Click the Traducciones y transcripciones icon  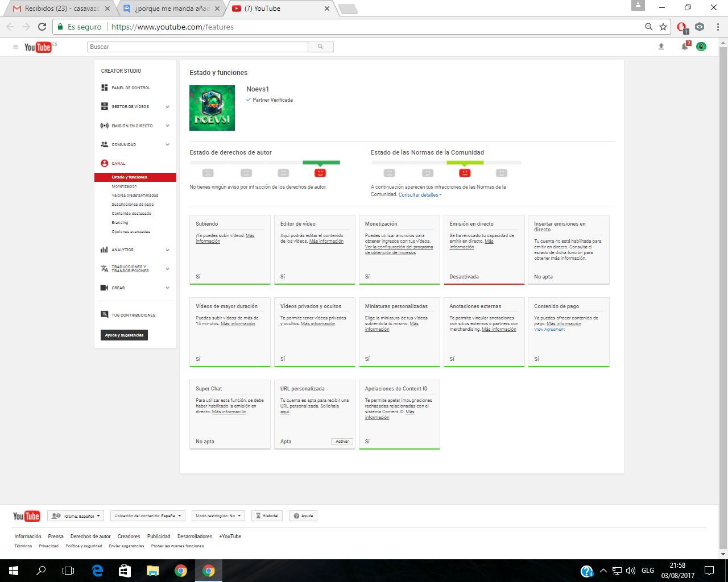tap(104, 269)
